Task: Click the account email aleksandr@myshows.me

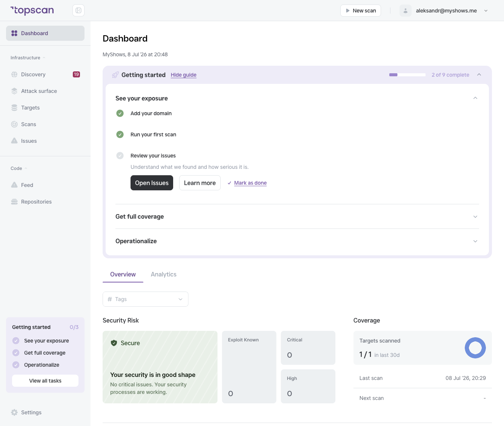Action: 446,11
